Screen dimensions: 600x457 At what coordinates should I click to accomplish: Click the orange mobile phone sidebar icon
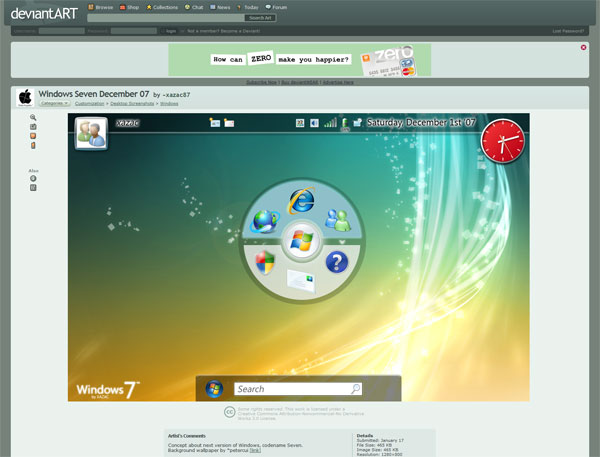33,145
